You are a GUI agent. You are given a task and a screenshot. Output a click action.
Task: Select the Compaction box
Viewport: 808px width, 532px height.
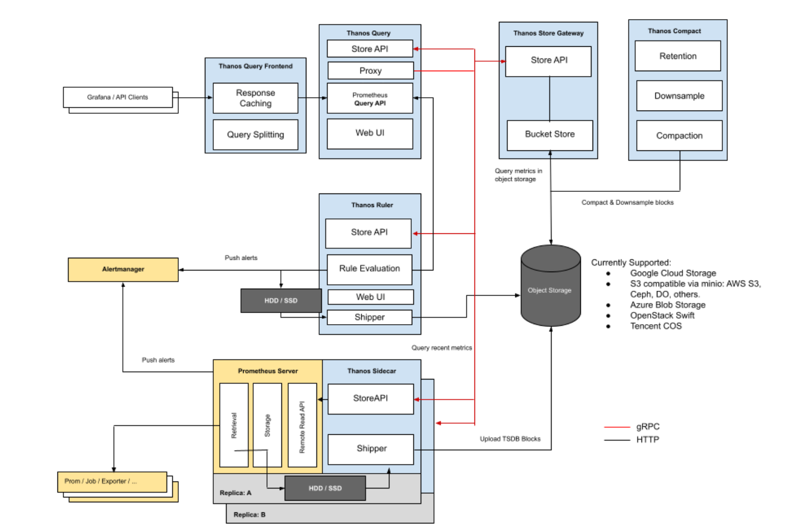[x=679, y=135]
